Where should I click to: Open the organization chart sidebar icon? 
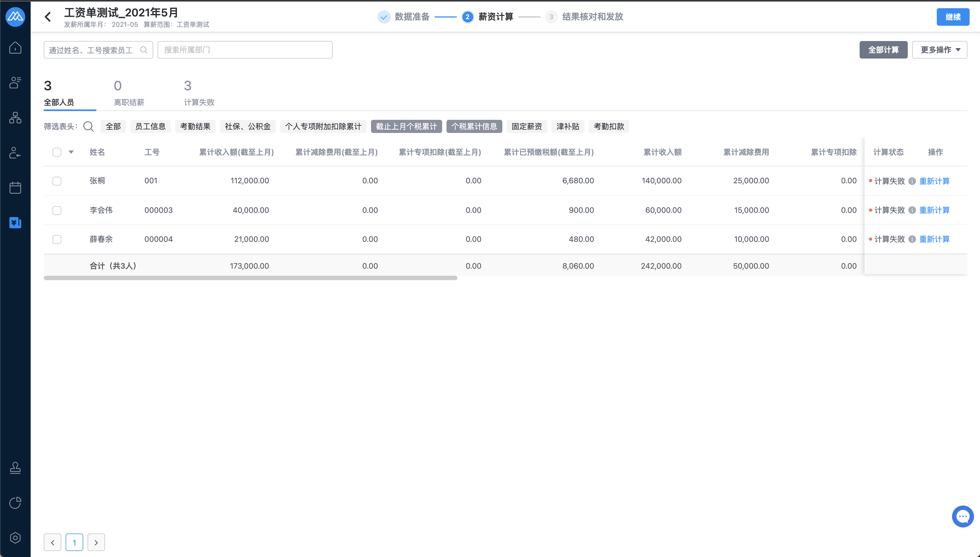15,117
